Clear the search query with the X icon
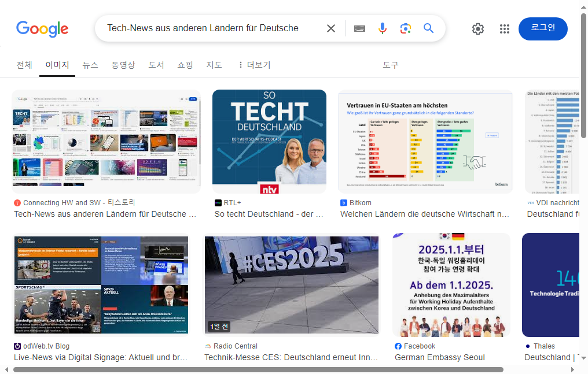This screenshot has height=374, width=588. pyautogui.click(x=331, y=28)
